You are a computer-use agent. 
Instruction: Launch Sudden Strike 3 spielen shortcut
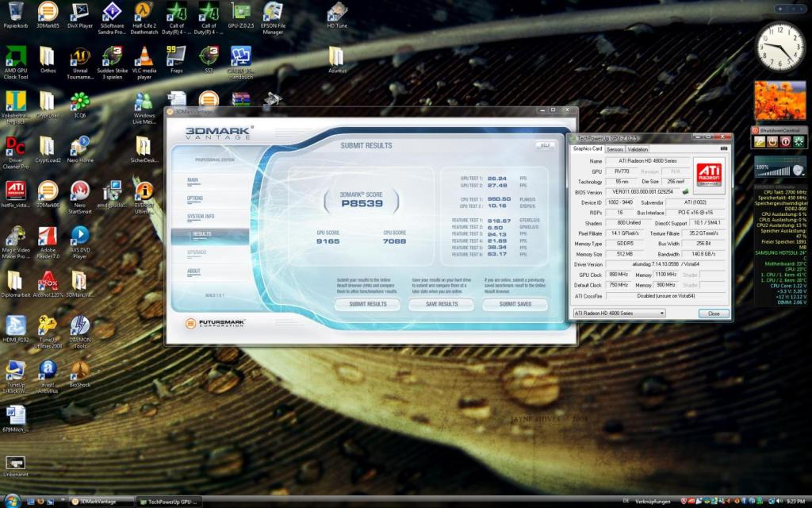112,63
